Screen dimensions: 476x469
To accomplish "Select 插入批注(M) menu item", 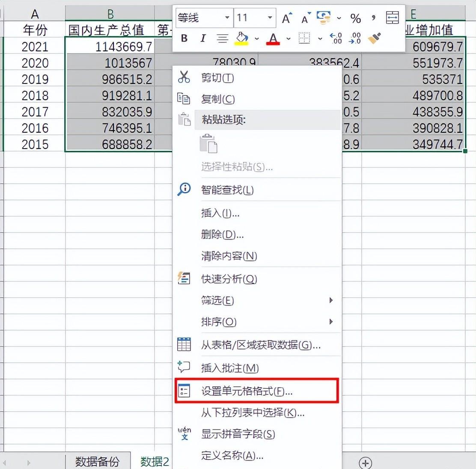I will pos(257,368).
